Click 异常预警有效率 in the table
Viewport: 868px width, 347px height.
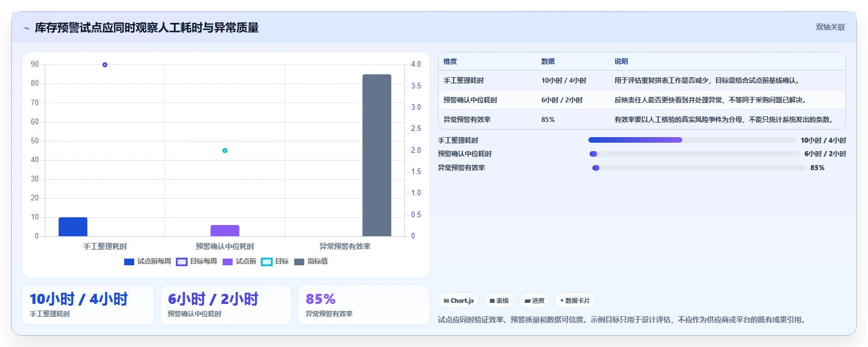tap(467, 119)
